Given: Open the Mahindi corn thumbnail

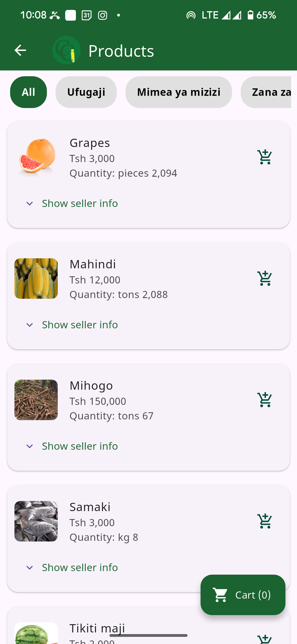Looking at the screenshot, I should pyautogui.click(x=36, y=279).
